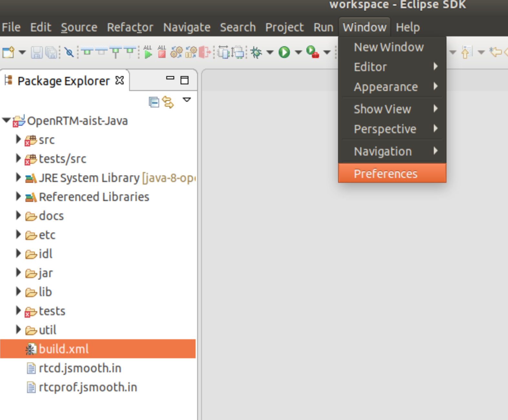
Task: Open the Editor submenu
Action: 392,67
